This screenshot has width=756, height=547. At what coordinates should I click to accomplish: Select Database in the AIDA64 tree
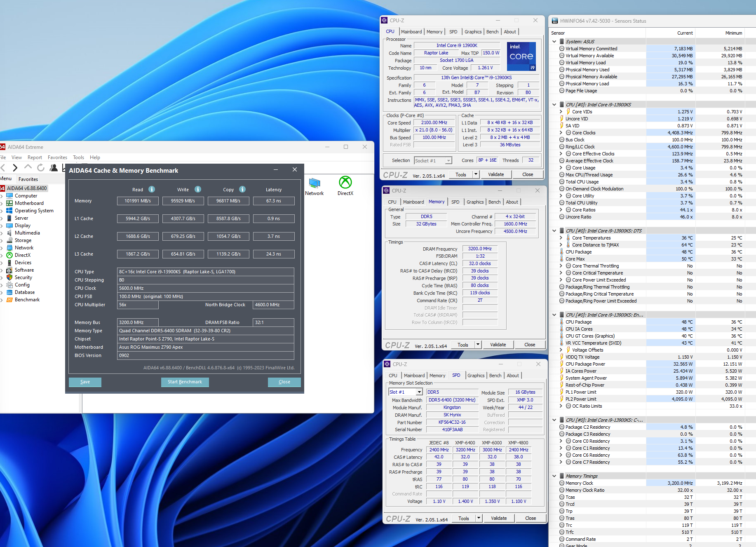point(25,292)
